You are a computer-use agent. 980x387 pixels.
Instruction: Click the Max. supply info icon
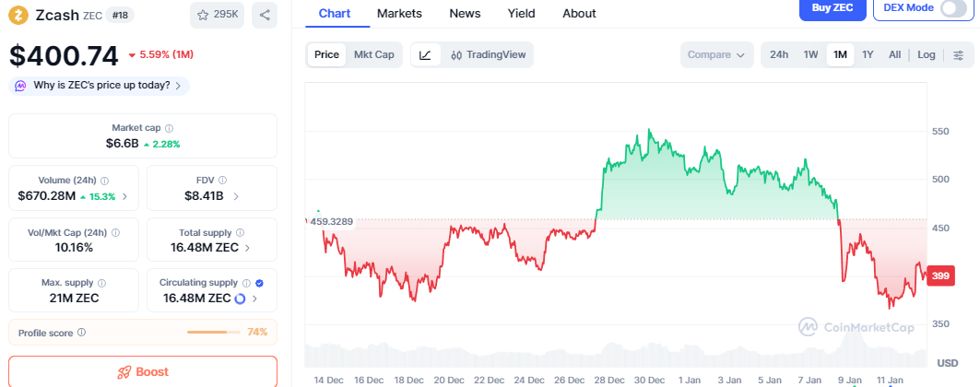click(101, 283)
